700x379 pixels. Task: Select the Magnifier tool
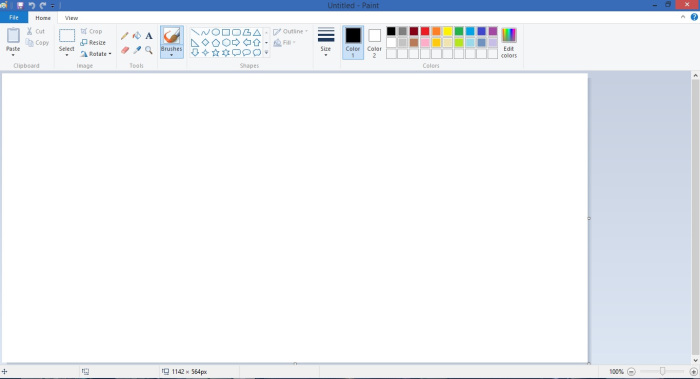(x=149, y=50)
